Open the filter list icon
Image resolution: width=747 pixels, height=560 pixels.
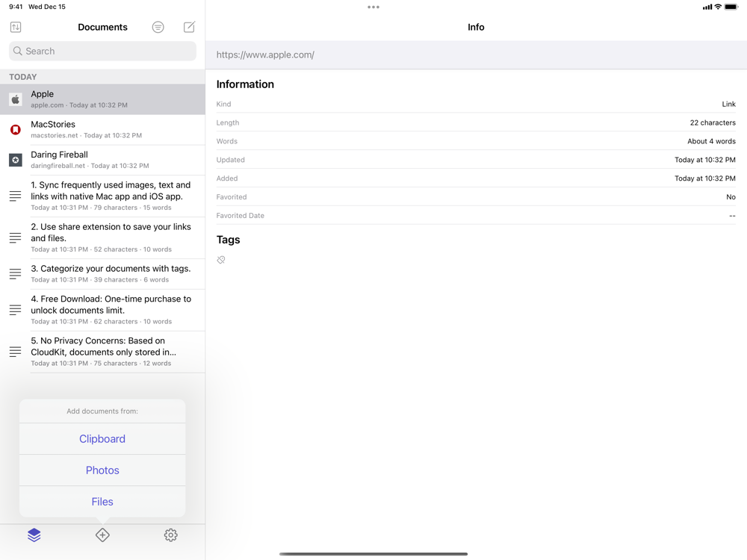click(158, 27)
